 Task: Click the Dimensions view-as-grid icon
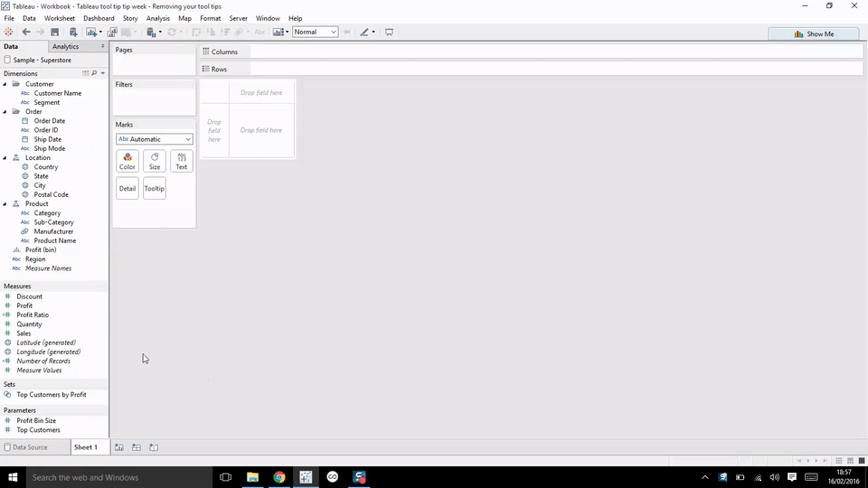click(x=85, y=73)
